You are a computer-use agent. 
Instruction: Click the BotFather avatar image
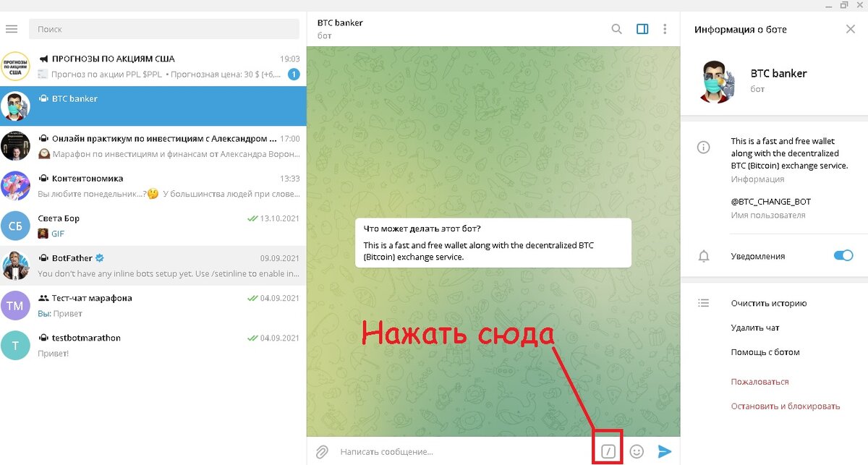tap(15, 265)
